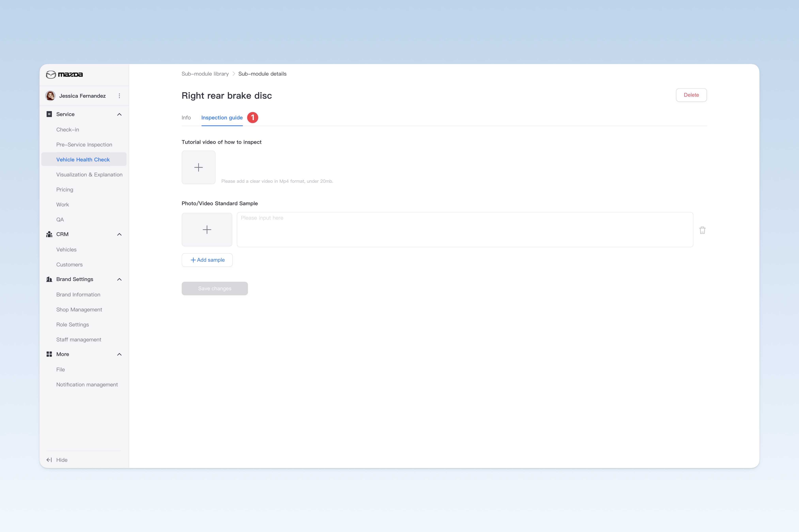Click the red notification badge on Inspection guide
This screenshot has height=532, width=799.
(253, 117)
